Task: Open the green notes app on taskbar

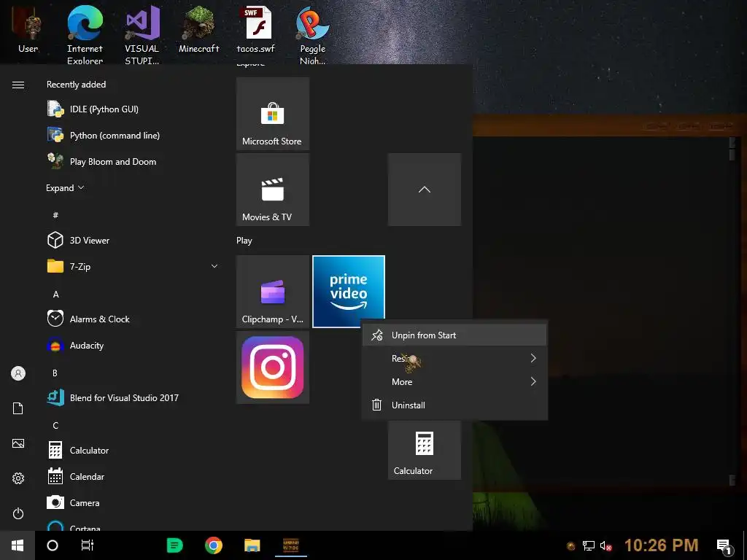Action: (x=175, y=545)
